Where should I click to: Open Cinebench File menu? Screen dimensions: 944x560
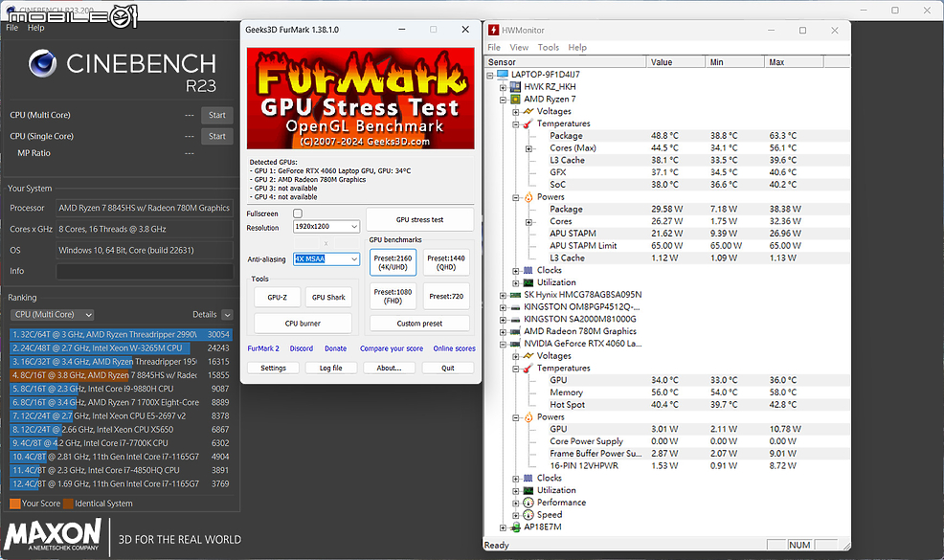click(12, 28)
